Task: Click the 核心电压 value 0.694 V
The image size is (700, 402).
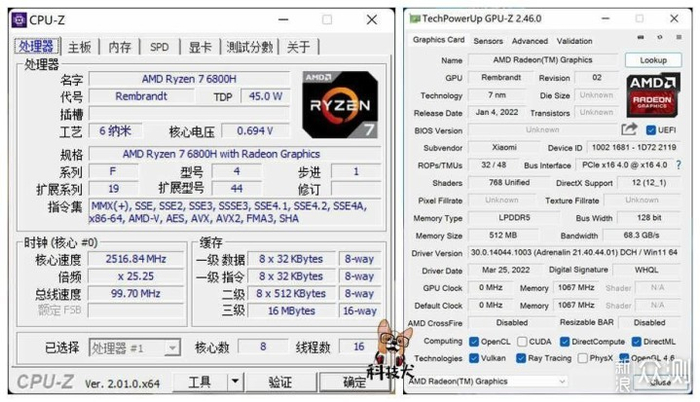Action: [255, 131]
